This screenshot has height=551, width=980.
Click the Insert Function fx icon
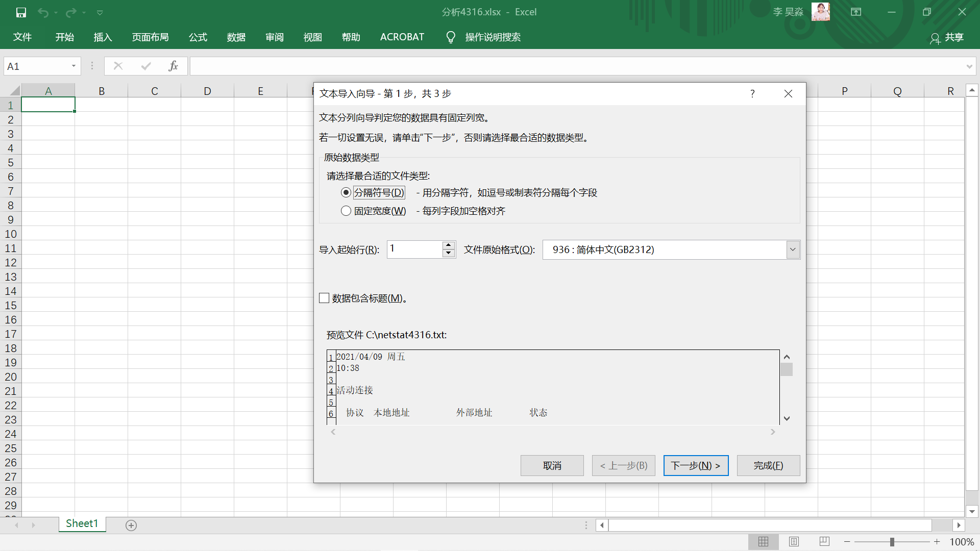point(173,66)
